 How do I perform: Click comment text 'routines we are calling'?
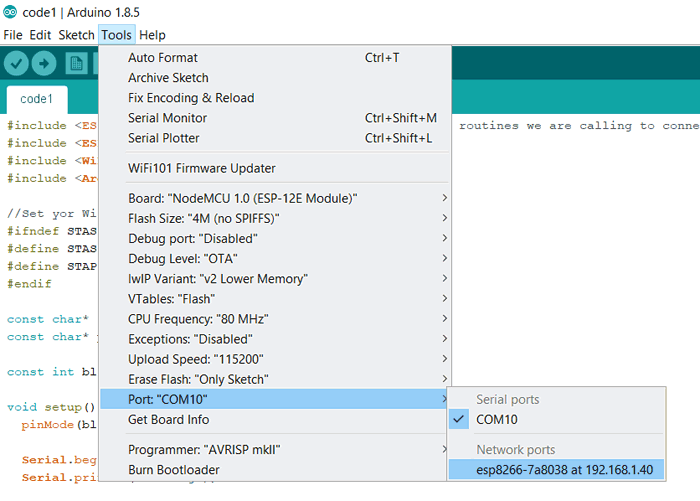(545, 126)
